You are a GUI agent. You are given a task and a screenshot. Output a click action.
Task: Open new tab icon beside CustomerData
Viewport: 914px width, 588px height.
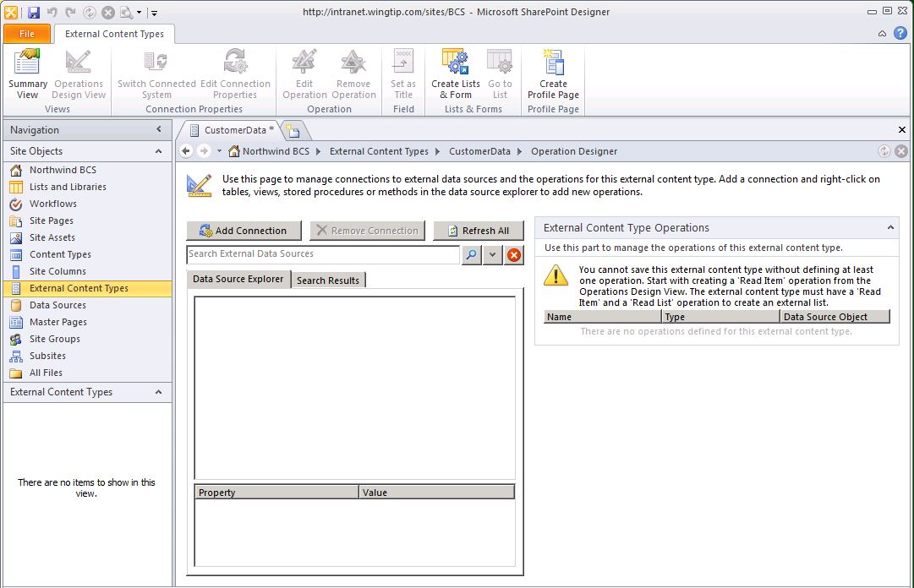pyautogui.click(x=293, y=130)
